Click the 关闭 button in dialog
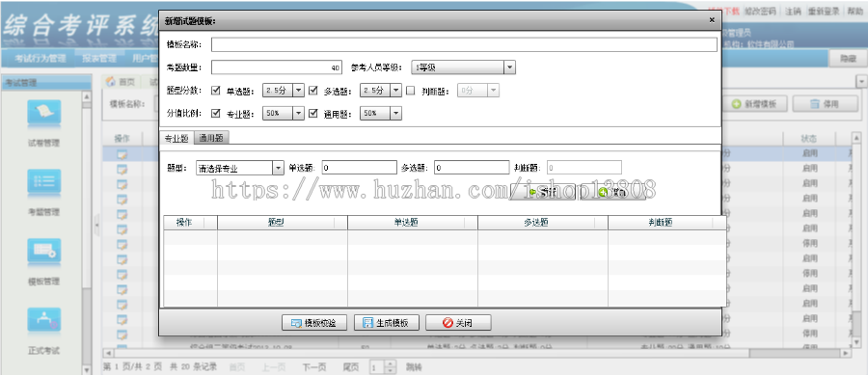The width and height of the screenshot is (868, 375). [458, 323]
